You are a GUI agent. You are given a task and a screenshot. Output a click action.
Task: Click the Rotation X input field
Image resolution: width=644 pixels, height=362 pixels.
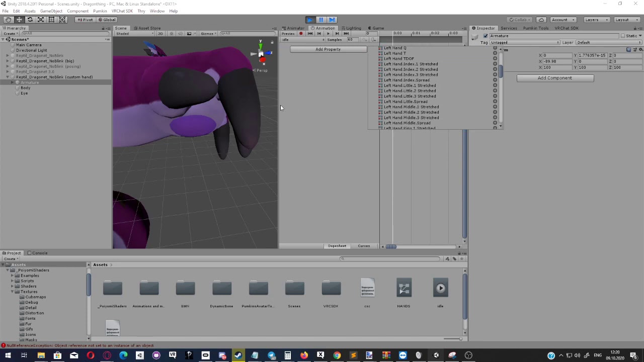557,61
